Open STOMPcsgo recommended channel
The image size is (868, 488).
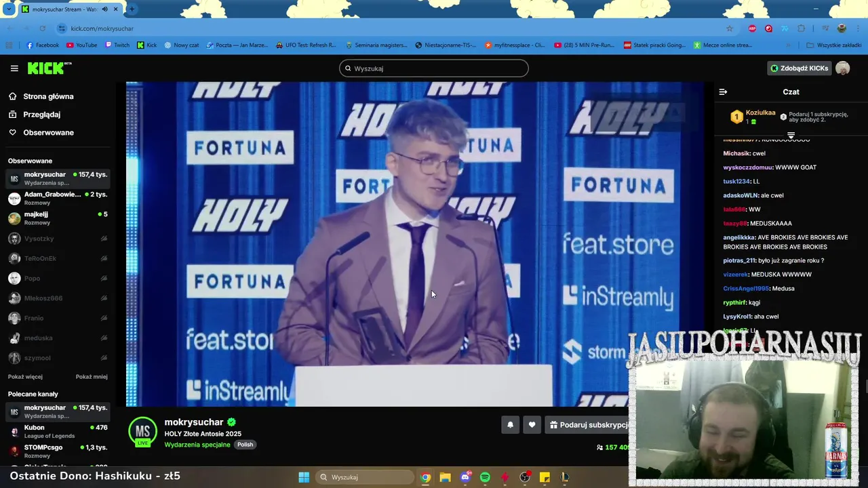(58, 451)
